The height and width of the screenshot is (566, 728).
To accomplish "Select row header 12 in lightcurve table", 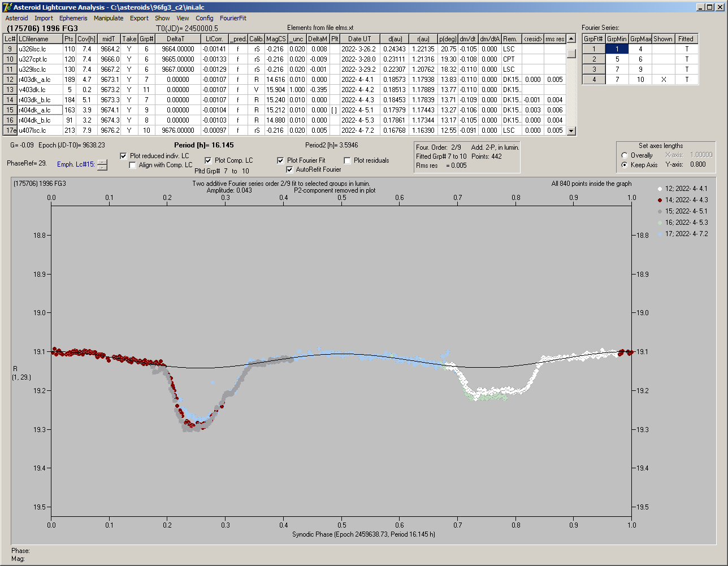I will [x=10, y=80].
